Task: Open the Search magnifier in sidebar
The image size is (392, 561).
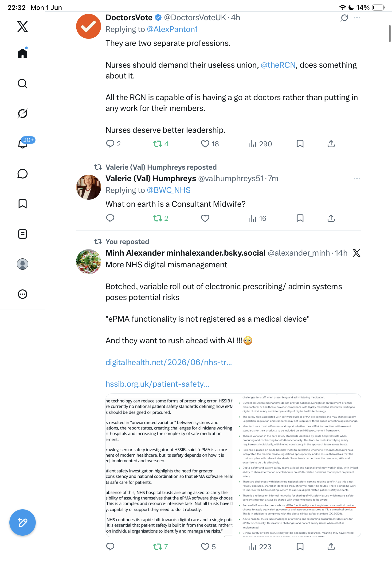Action: 23,84
